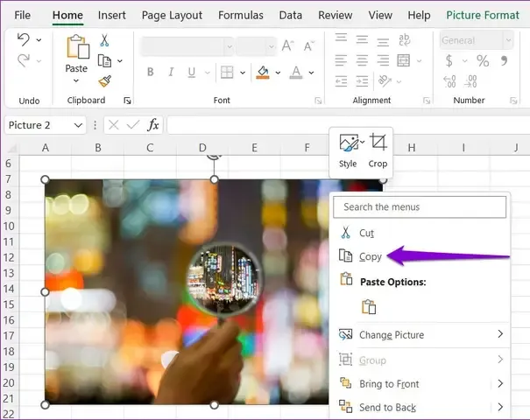Viewport: 530px width, 420px height.
Task: Switch to the Insert tab
Action: click(112, 15)
